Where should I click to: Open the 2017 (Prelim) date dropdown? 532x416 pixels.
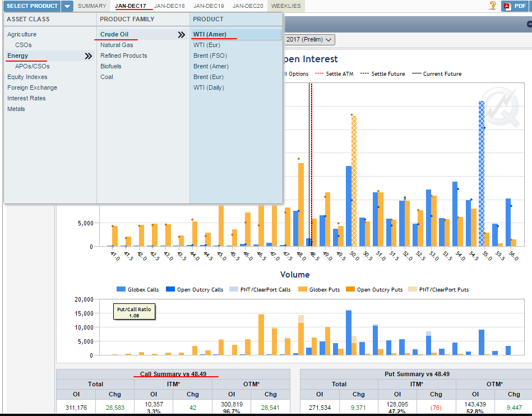pos(309,39)
